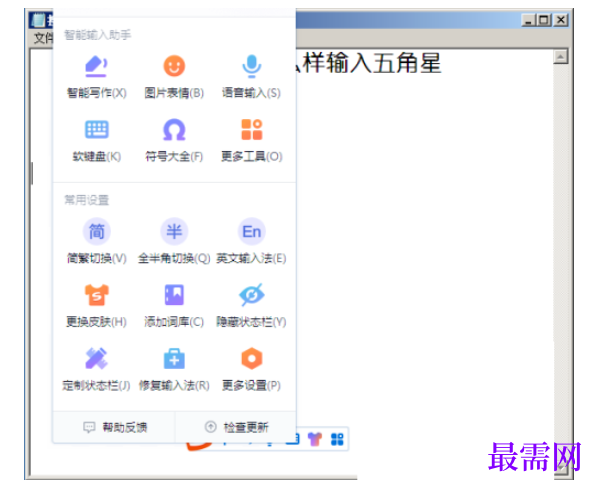This screenshot has height=488, width=600.
Task: Open 智能写作(X) smart writing tool
Action: coord(96,76)
